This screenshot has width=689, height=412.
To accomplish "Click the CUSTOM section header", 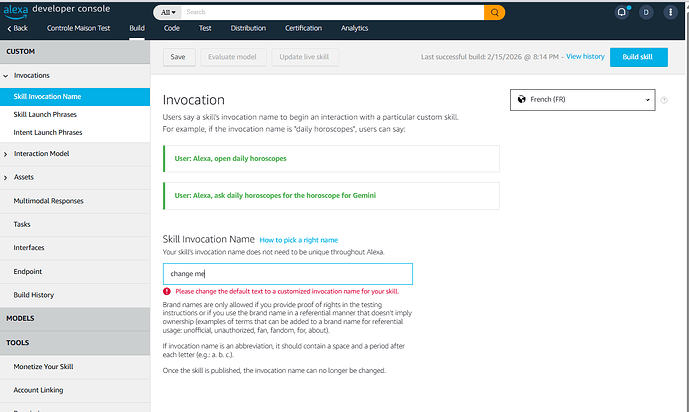I will point(75,52).
